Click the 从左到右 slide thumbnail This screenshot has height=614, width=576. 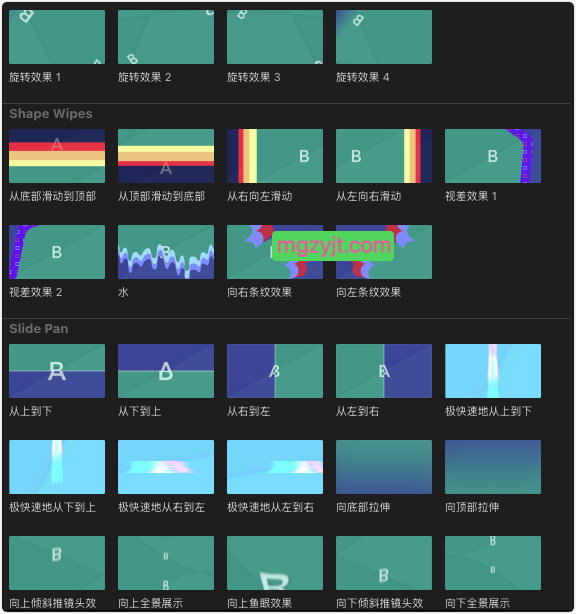pos(384,371)
